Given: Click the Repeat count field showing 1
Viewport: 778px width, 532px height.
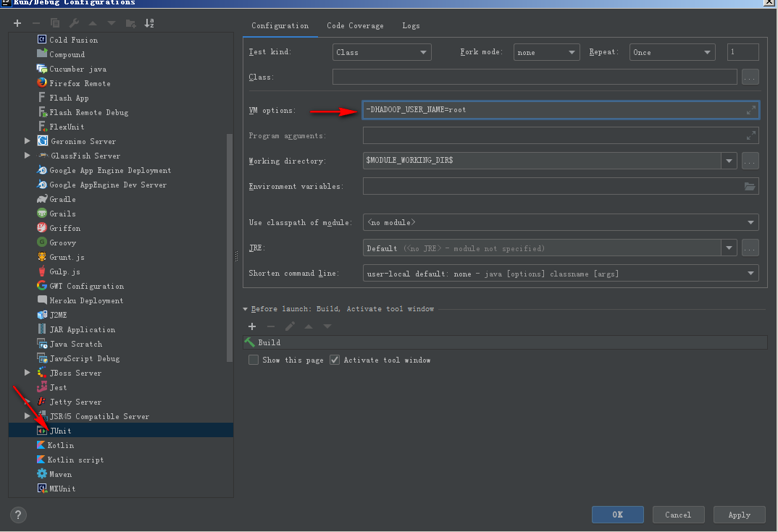Looking at the screenshot, I should click(743, 52).
